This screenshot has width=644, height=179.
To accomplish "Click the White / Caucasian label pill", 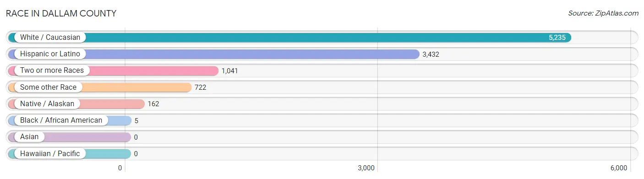I will click(50, 38).
